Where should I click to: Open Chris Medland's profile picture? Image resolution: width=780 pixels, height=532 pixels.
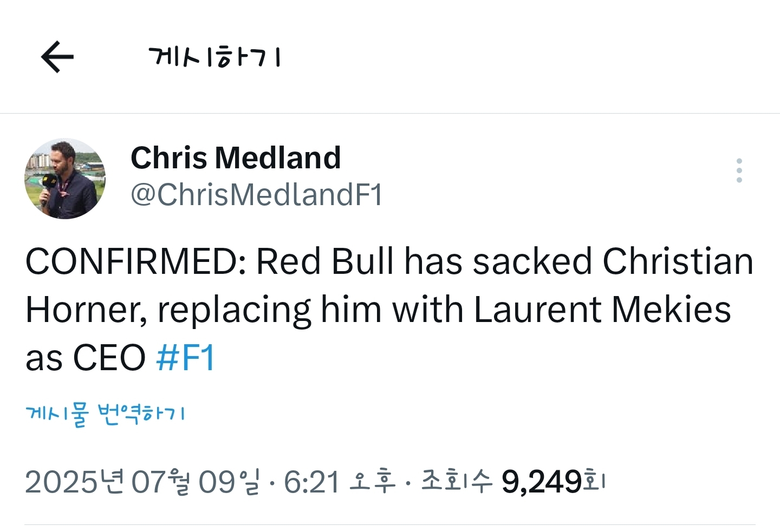[x=65, y=179]
